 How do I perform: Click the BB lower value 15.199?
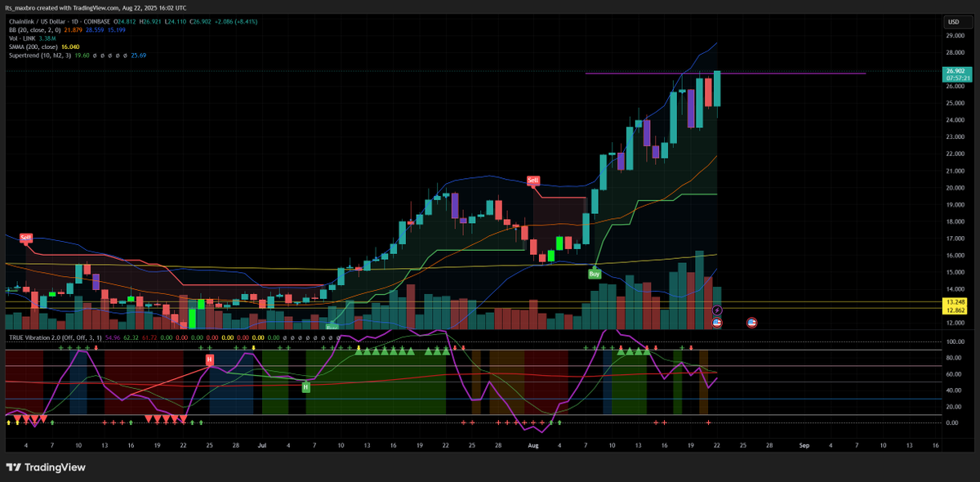point(116,29)
